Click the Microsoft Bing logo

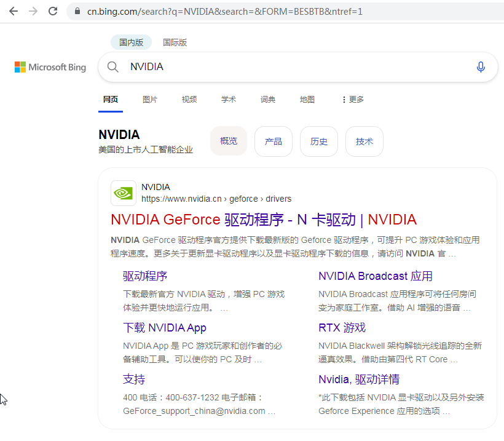tap(50, 67)
